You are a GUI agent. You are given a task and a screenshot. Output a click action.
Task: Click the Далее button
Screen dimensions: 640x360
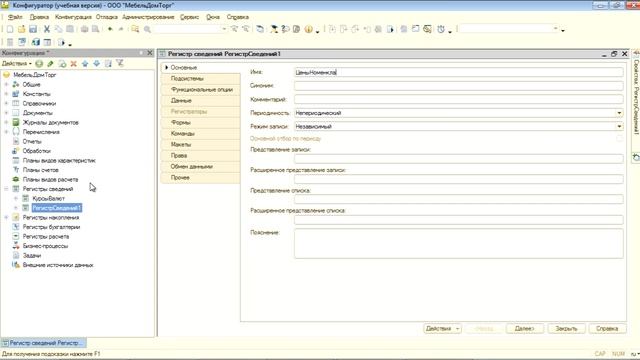coord(524,329)
